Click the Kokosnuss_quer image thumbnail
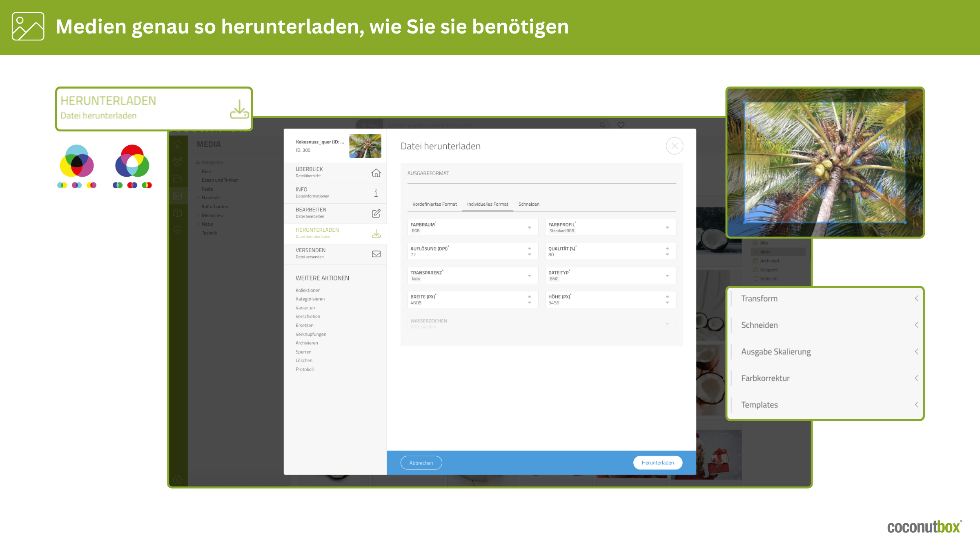Viewport: 980px width, 551px height. click(x=365, y=146)
